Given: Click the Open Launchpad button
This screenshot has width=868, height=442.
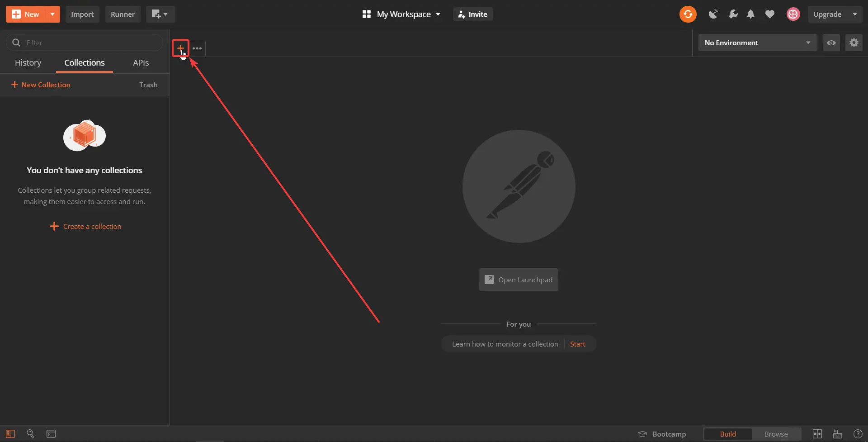Looking at the screenshot, I should (x=519, y=280).
